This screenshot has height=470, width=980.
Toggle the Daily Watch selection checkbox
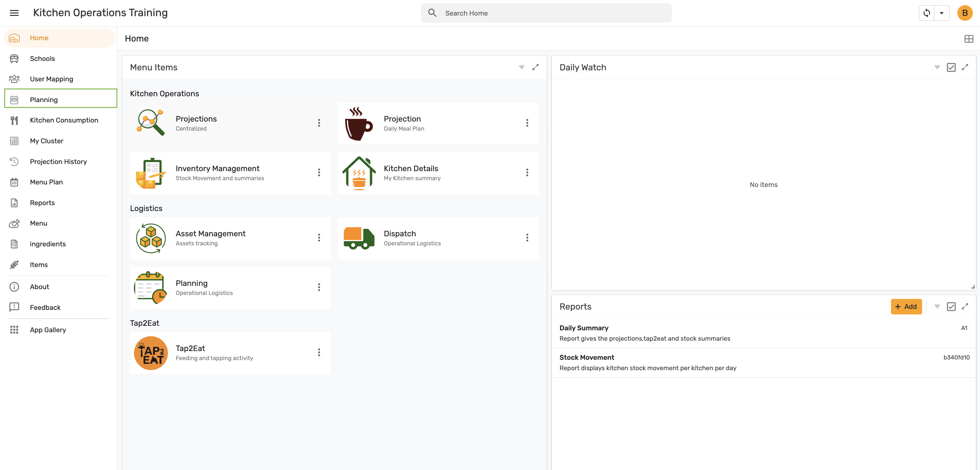tap(951, 67)
